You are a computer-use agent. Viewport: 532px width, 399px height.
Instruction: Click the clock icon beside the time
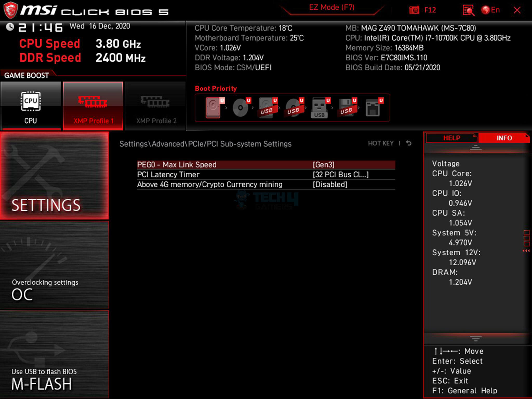click(x=10, y=27)
